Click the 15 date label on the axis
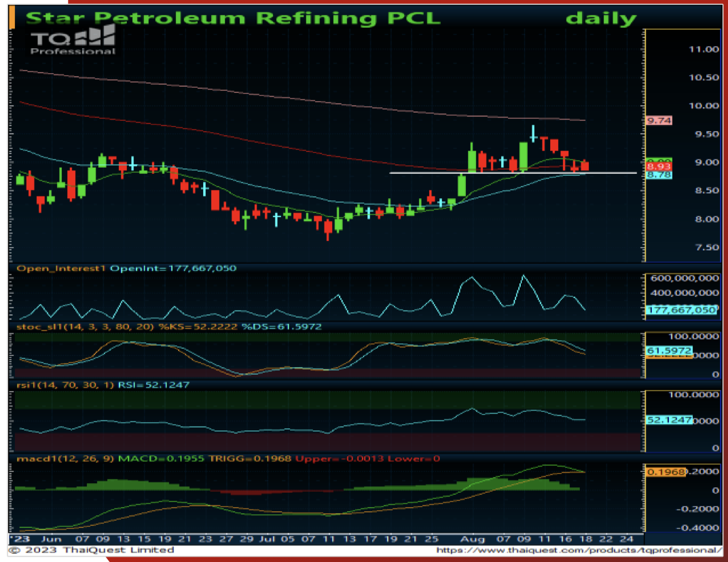This screenshot has height=562, width=728. coord(145,539)
